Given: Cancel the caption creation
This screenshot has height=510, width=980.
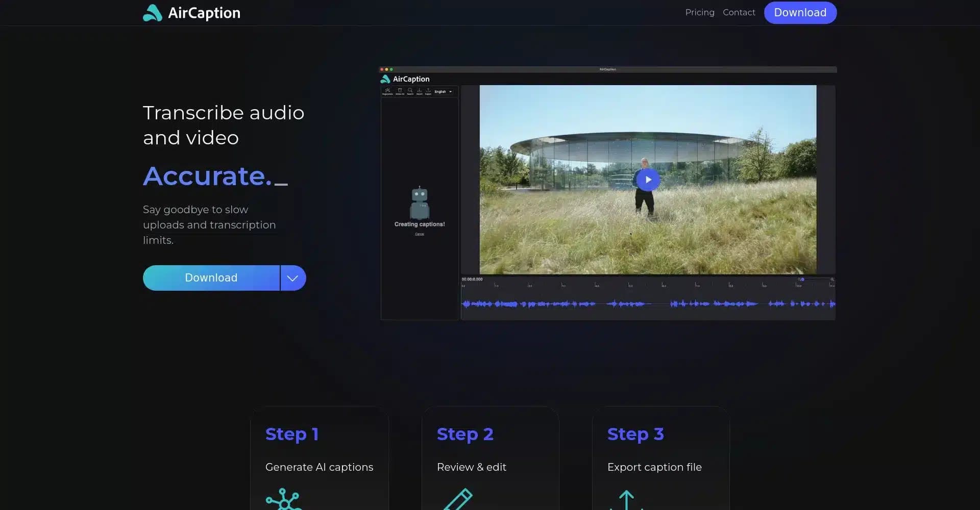Looking at the screenshot, I should coord(420,234).
